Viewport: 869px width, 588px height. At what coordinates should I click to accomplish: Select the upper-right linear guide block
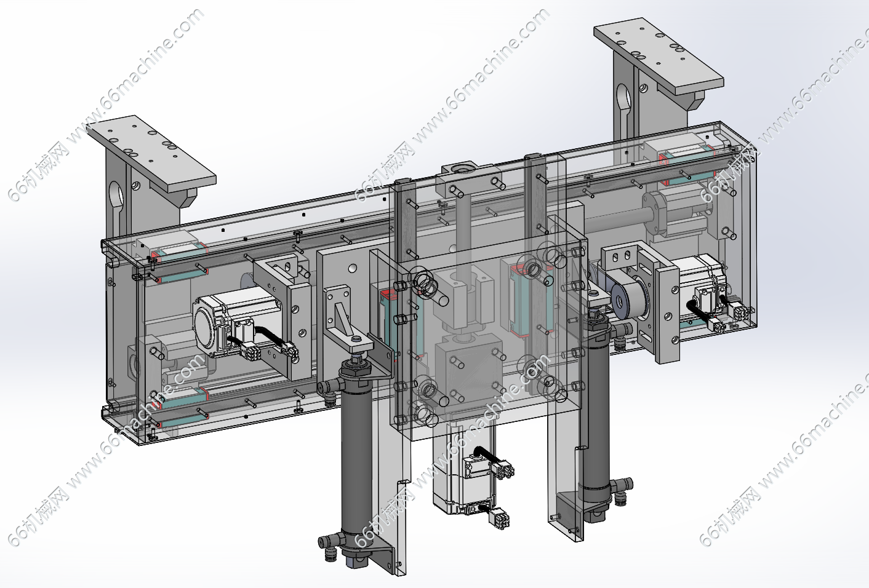click(683, 152)
